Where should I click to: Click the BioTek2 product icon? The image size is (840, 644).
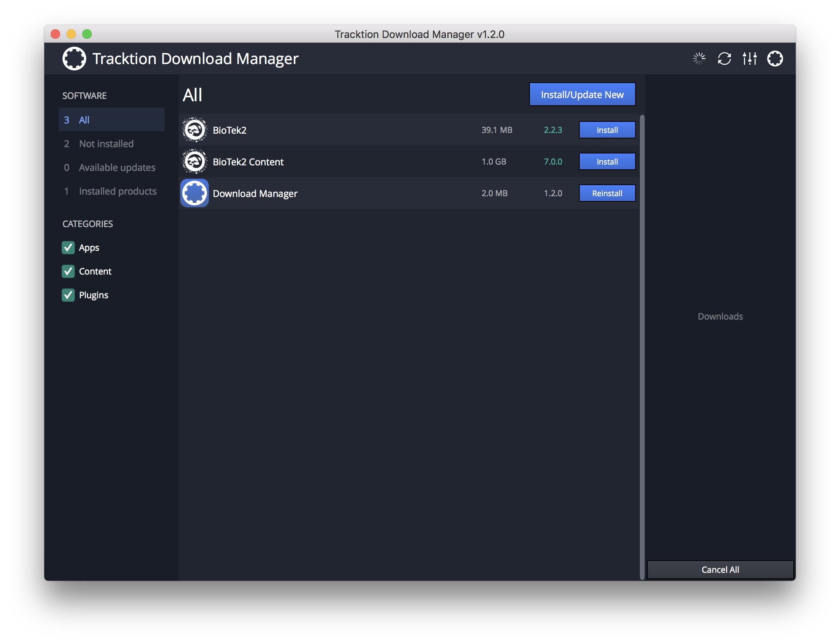tap(195, 130)
